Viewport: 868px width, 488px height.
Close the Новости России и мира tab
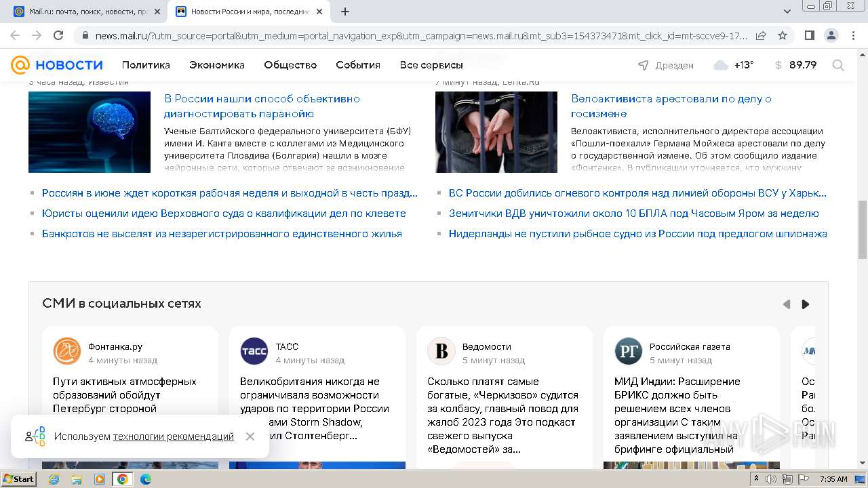(319, 12)
